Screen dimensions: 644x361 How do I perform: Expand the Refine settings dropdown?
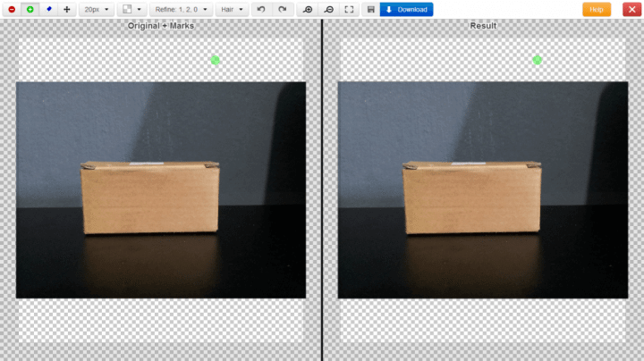[182, 9]
